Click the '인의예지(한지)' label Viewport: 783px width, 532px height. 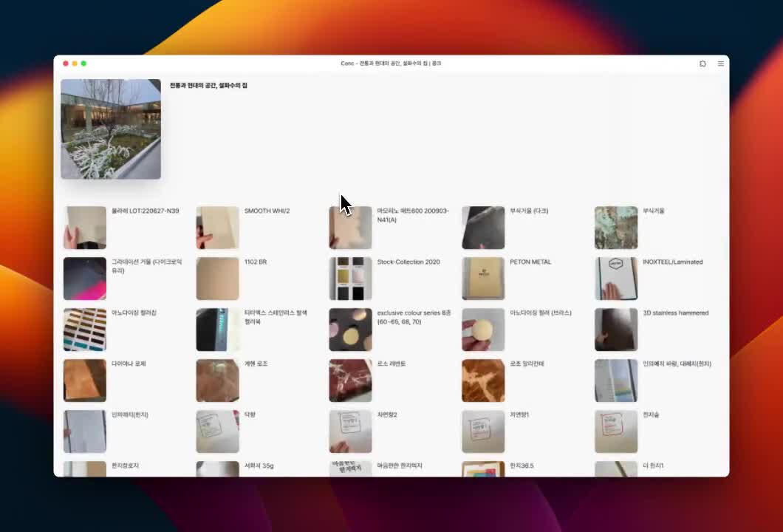coord(130,415)
